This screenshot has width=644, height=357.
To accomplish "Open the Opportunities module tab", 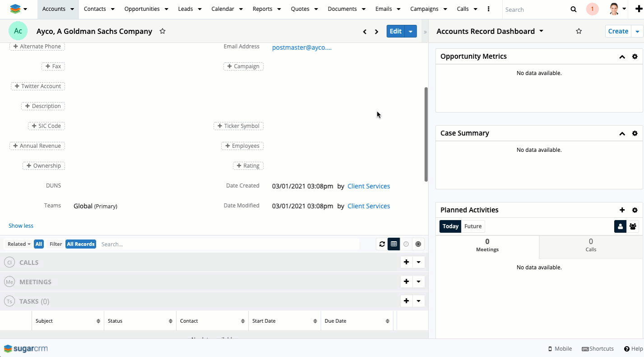I will click(x=142, y=9).
